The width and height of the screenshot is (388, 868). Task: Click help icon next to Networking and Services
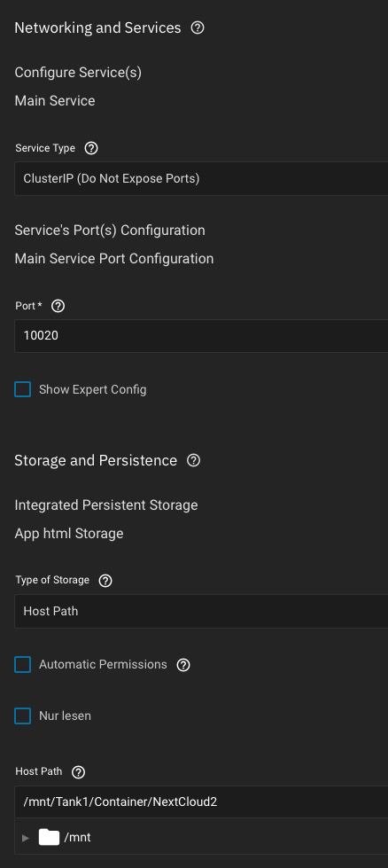pos(198,27)
